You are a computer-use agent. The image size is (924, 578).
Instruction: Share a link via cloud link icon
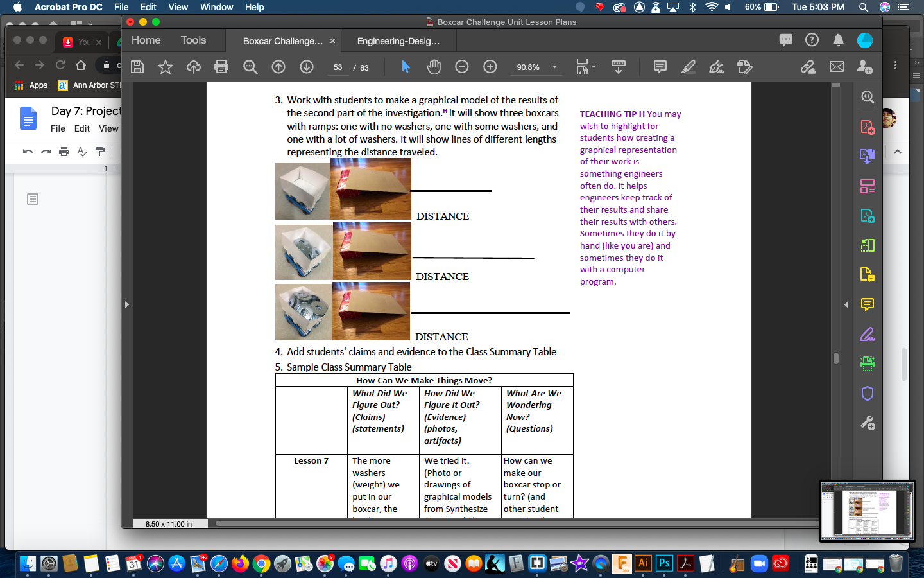tap(809, 67)
